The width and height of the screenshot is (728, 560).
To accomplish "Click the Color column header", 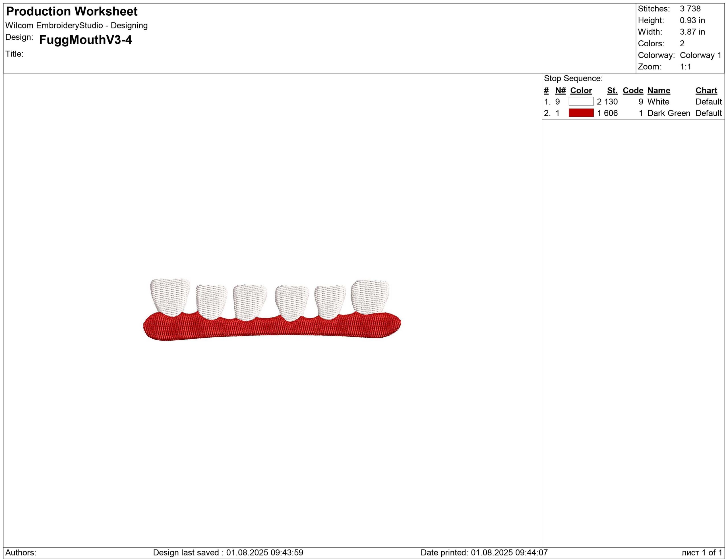I will click(x=581, y=90).
